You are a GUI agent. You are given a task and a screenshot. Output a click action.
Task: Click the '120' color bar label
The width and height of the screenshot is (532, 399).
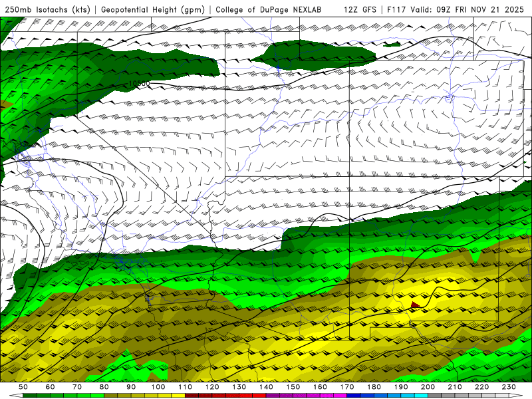(212, 387)
